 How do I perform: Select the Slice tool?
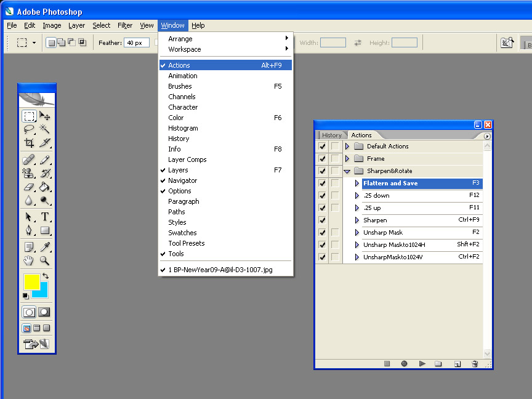pyautogui.click(x=45, y=143)
